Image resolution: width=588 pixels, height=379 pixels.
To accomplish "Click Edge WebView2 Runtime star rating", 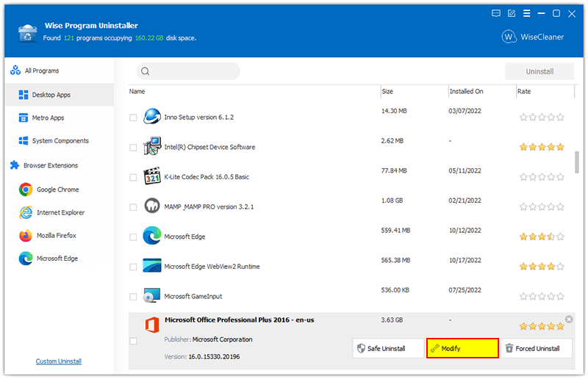I will coord(542,267).
